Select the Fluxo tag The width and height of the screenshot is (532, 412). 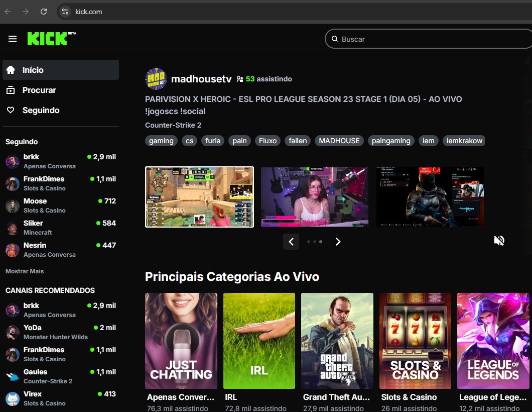pyautogui.click(x=268, y=141)
